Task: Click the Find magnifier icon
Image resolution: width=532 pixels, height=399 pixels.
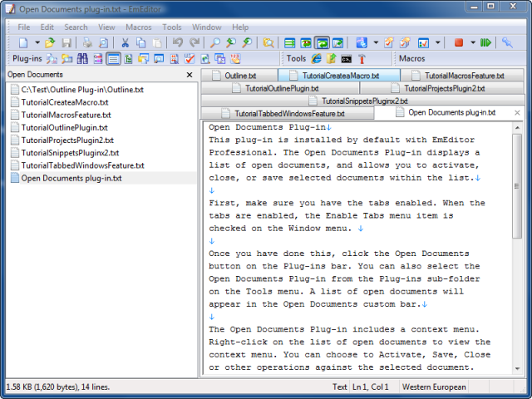Action: coord(214,42)
